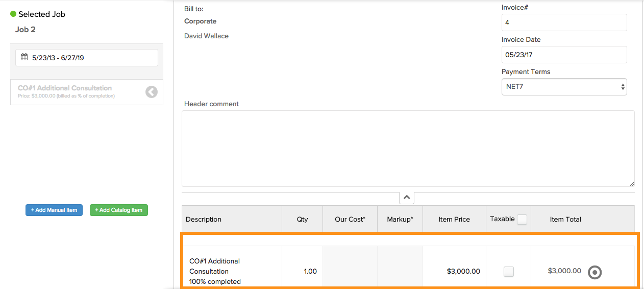Screen dimensions: 644x289
Task: Click the Invoice Date label
Action: coord(521,39)
